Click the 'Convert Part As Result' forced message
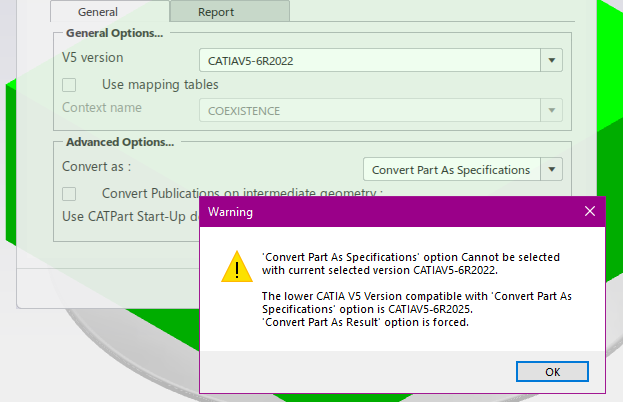 [x=360, y=322]
